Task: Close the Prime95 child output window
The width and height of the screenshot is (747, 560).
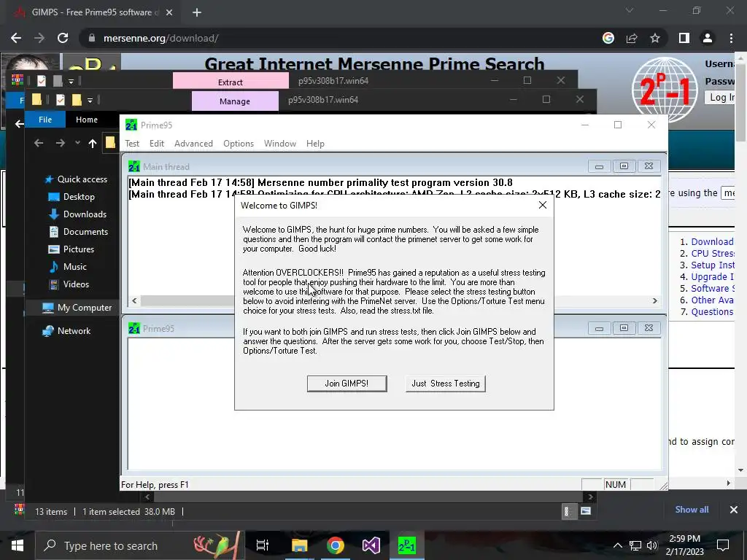Action: (x=649, y=328)
